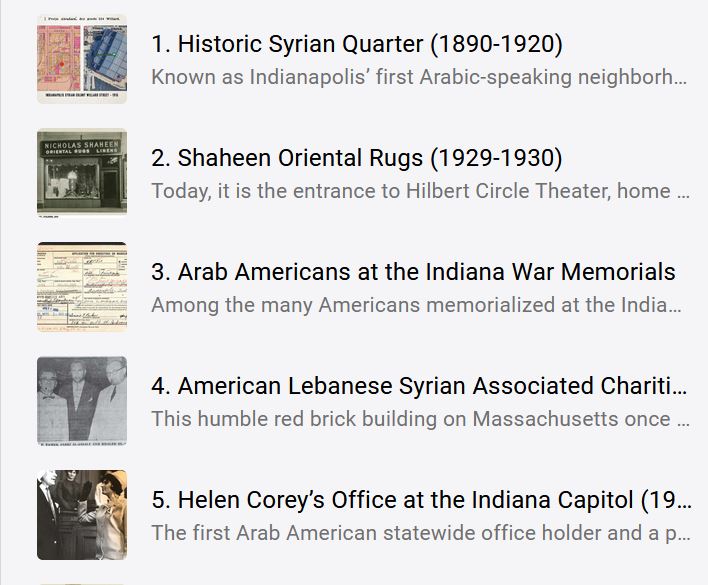
Task: Open the Historic Syrian Quarter (1890-1920) title
Action: click(356, 44)
